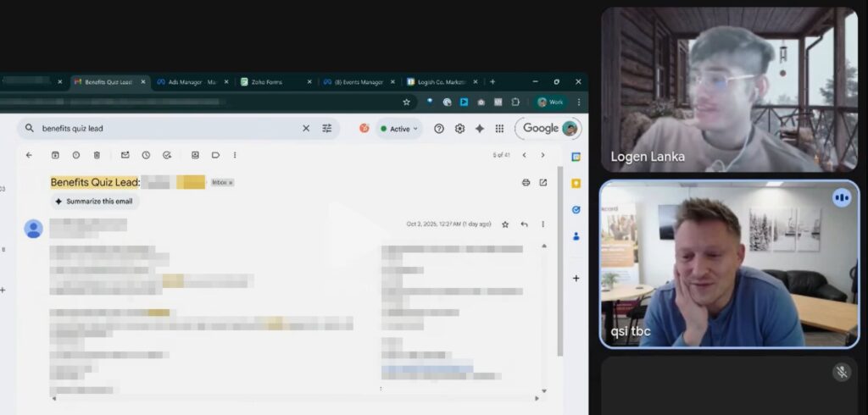Screen dimensions: 868x415
Task: Reply using the arrow icon on message
Action: (x=524, y=224)
